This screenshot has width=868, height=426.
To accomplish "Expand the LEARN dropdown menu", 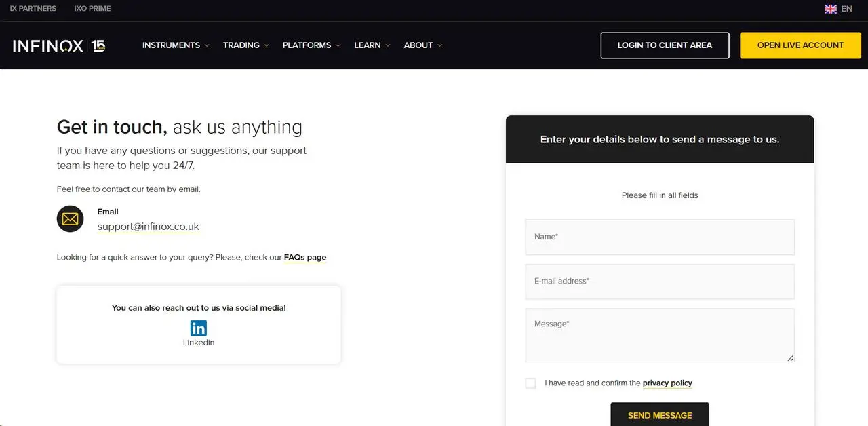I will 372,45.
